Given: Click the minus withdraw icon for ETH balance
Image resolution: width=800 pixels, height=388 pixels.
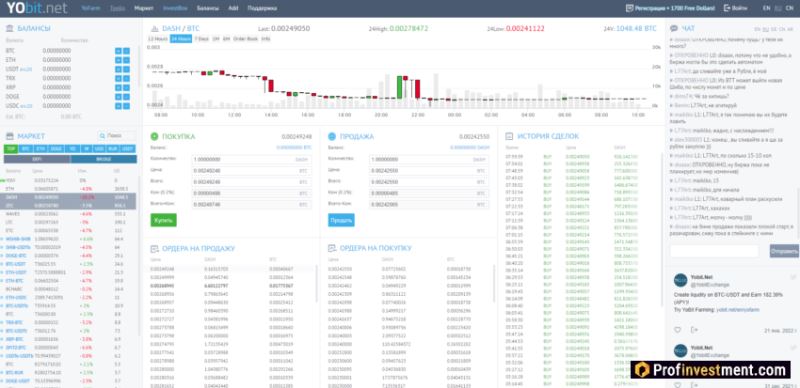Looking at the screenshot, I should [126, 60].
